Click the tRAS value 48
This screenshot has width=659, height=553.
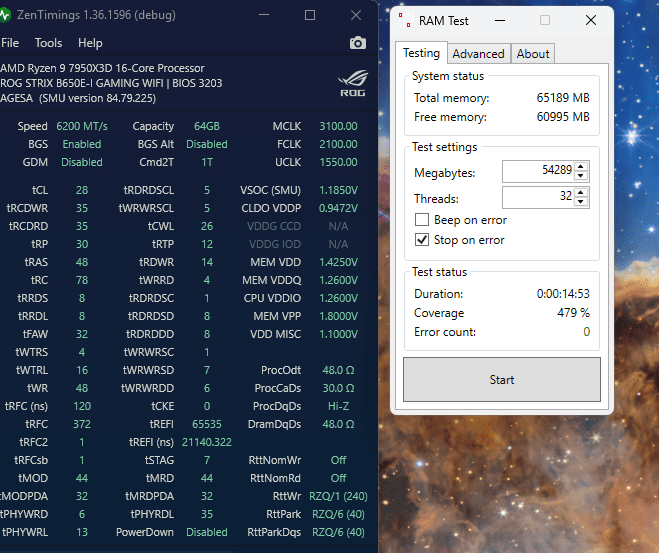pos(82,262)
